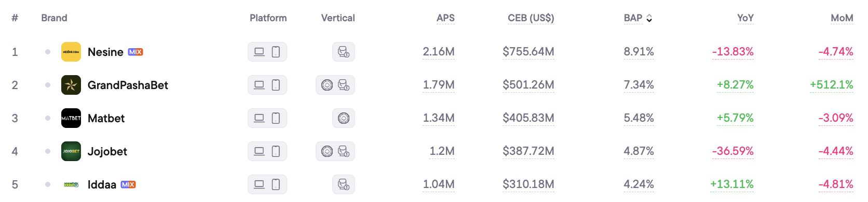This screenshot has height=202, width=868.
Task: Click the mobile phone icon in Jojobet row
Action: 276,151
